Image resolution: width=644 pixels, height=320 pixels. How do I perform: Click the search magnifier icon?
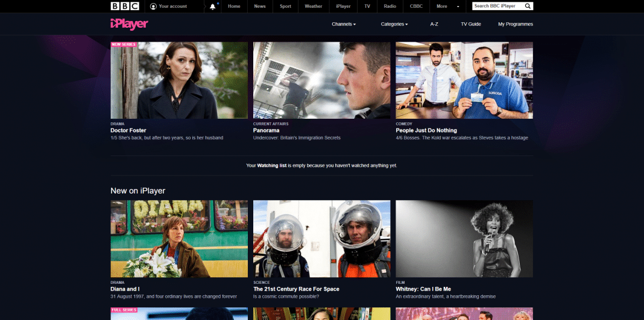528,6
